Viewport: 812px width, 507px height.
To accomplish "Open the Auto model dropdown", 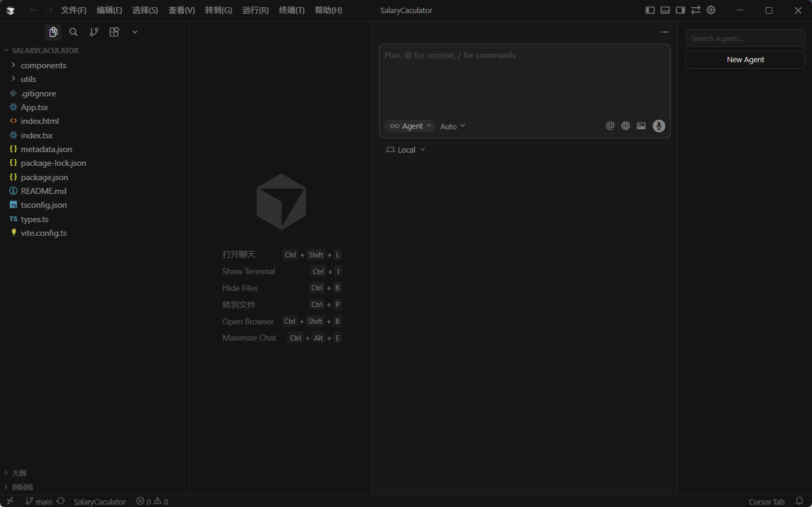I will (453, 126).
